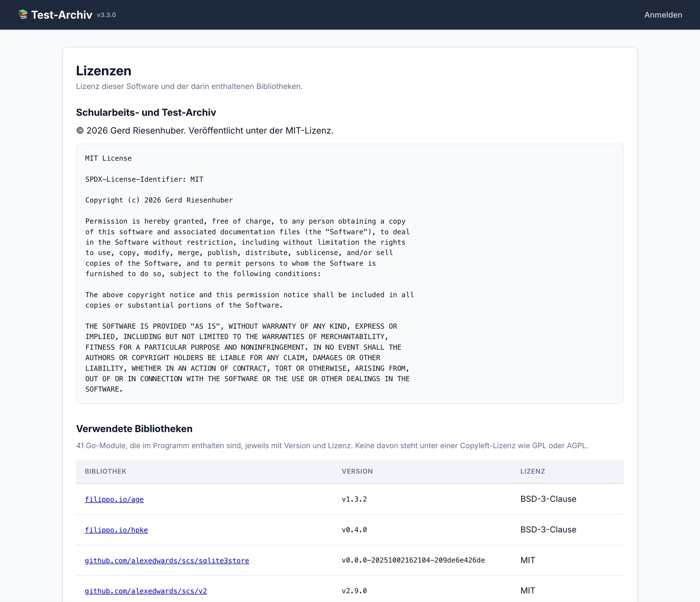This screenshot has width=700, height=602.
Task: Click the SPDX-License-Identifier line
Action: (144, 179)
